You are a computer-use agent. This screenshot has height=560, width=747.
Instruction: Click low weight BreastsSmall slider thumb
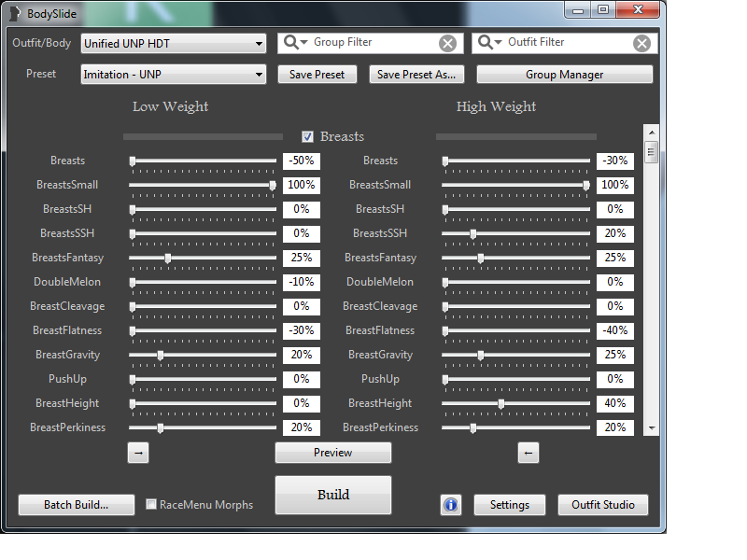[x=273, y=186]
